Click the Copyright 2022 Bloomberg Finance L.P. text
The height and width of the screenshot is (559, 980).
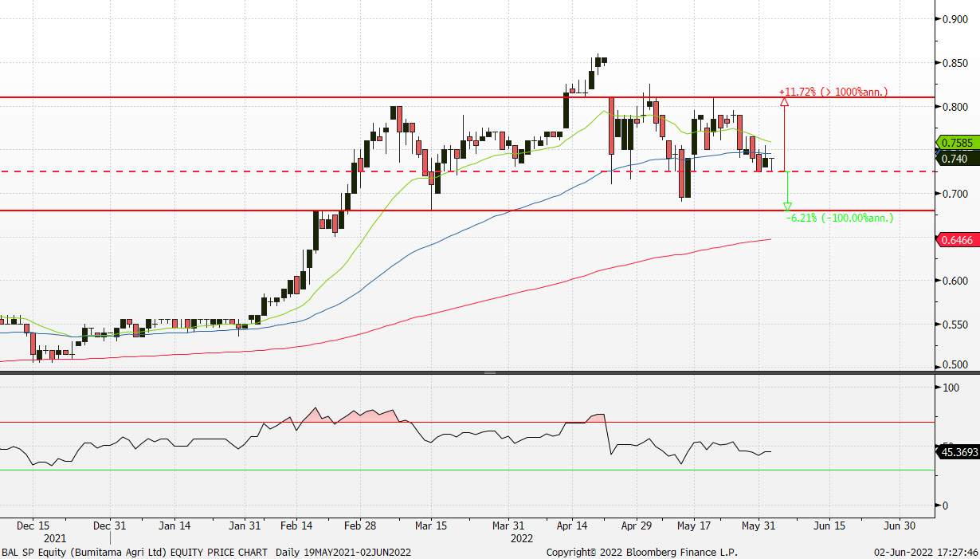pos(641,552)
